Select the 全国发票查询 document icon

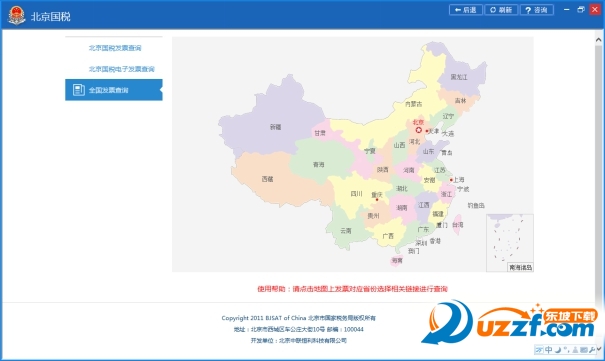pos(79,90)
